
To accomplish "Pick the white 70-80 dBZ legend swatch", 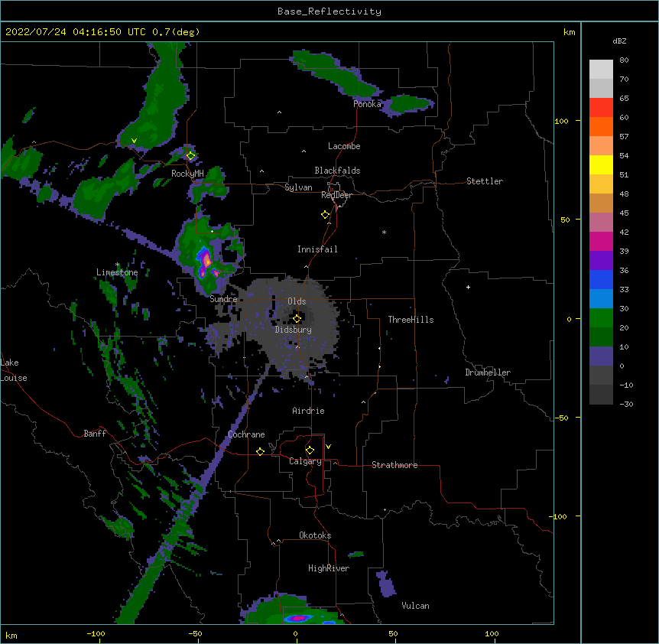I will click(x=601, y=70).
